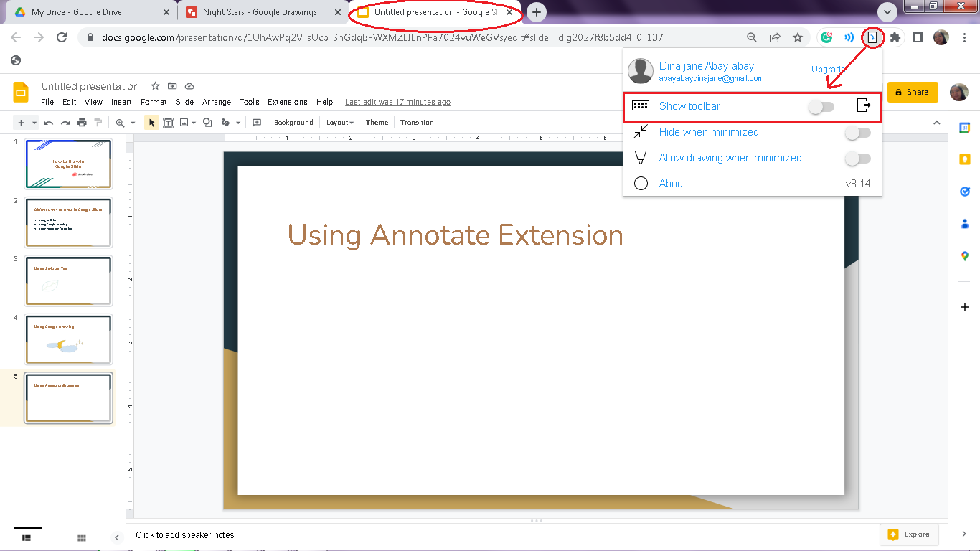Click the Share this page icon

point(775,37)
